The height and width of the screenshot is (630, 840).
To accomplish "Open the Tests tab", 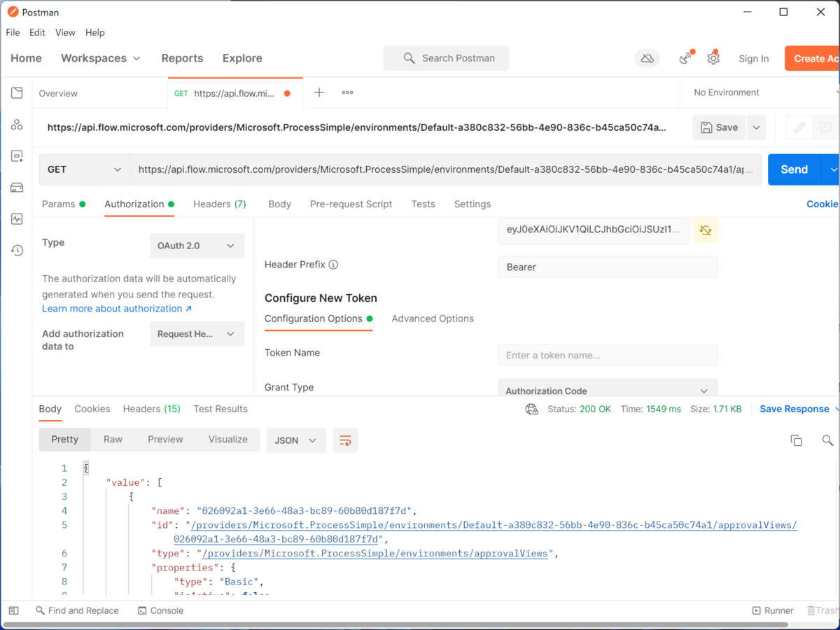I will [423, 204].
